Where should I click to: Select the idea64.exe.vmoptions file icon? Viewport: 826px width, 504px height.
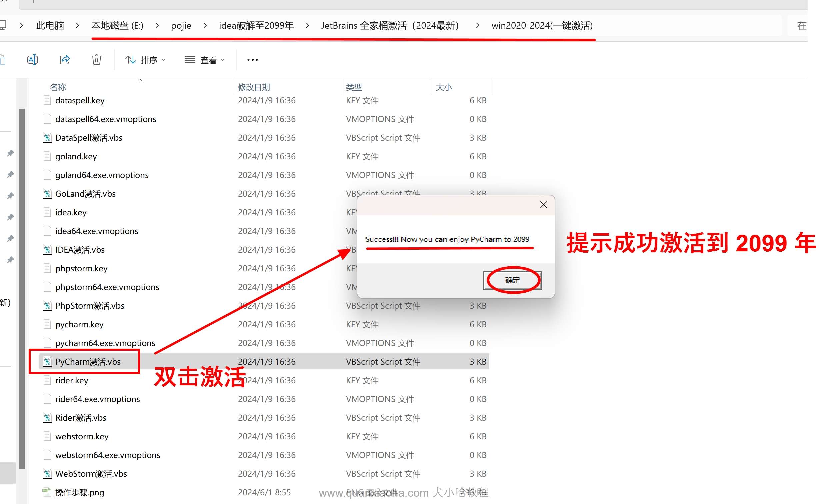tap(47, 231)
